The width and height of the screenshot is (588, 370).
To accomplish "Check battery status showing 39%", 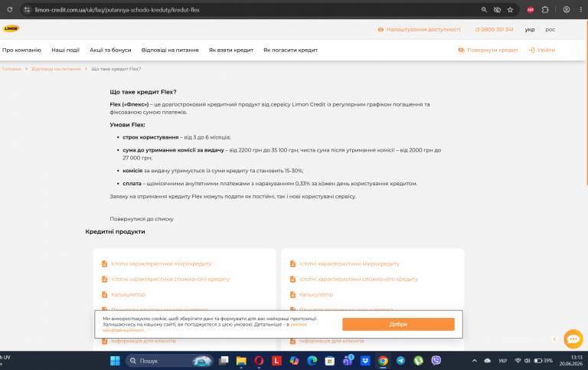I will coord(543,361).
